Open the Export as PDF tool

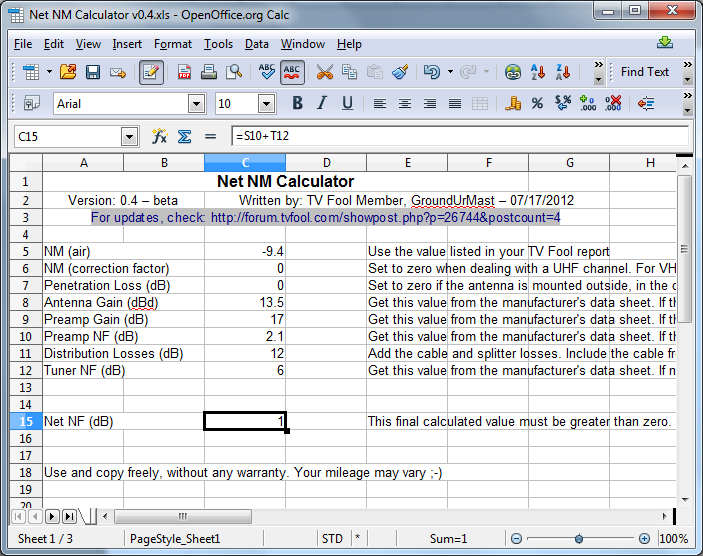pos(185,72)
